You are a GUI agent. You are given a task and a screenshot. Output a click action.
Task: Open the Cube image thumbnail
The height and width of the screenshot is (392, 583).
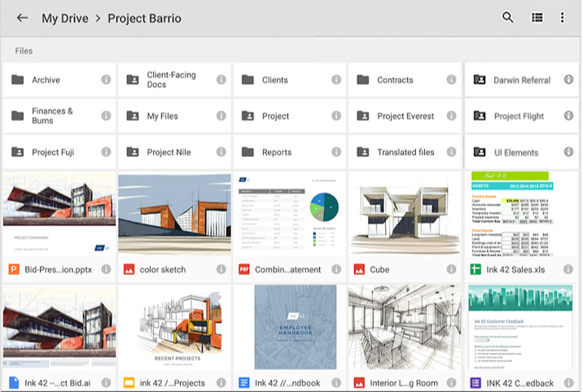point(405,214)
